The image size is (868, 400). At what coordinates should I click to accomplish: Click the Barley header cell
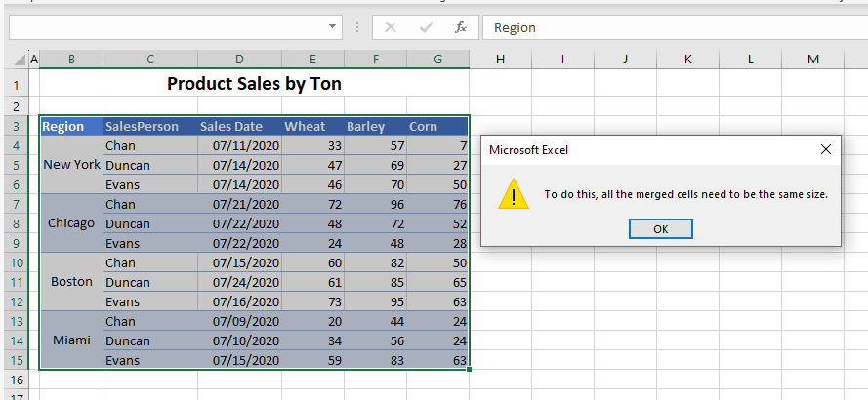click(x=375, y=127)
